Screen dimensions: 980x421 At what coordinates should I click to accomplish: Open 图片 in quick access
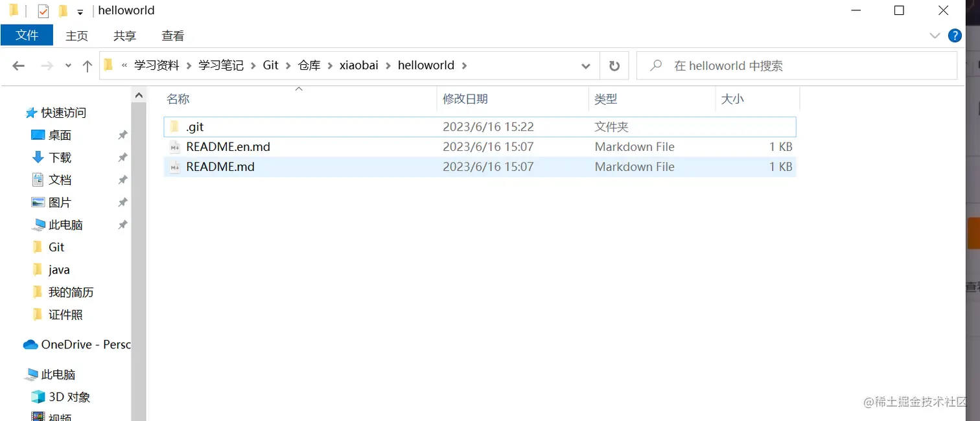click(60, 203)
